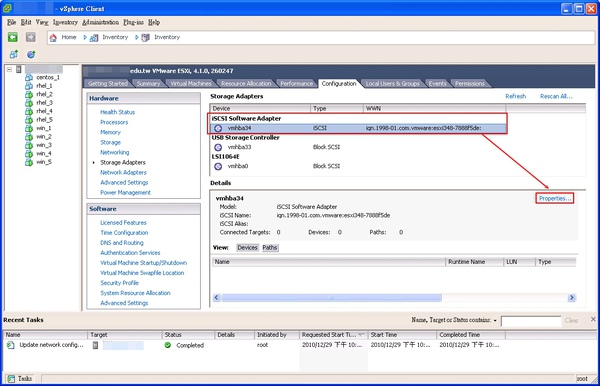Image resolution: width=600 pixels, height=386 pixels.
Task: Click the right scroll arrow in Details
Action: pyautogui.click(x=572, y=298)
